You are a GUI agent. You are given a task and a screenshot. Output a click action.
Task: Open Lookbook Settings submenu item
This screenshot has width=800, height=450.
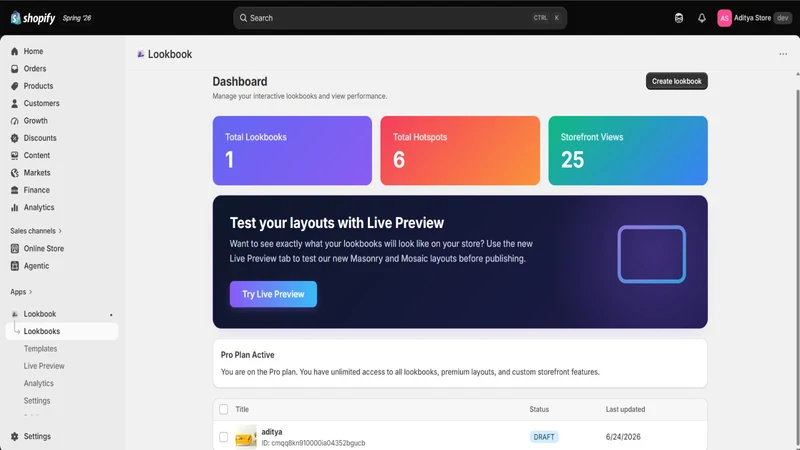(37, 401)
